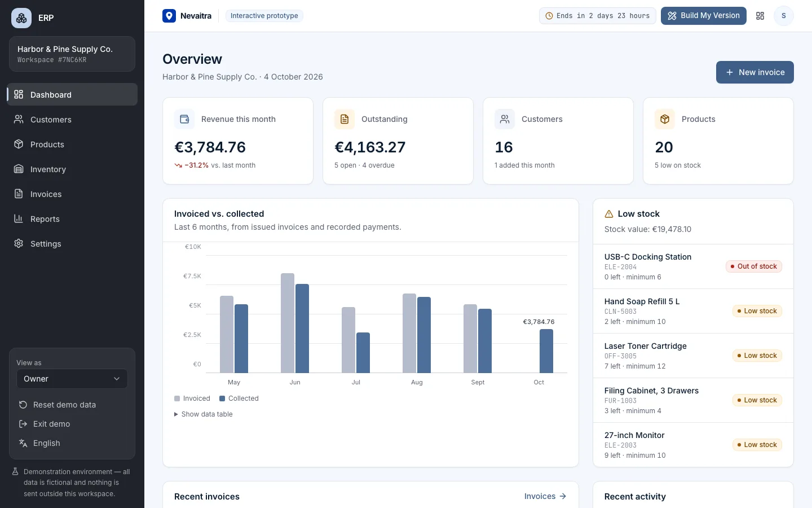This screenshot has height=508, width=812.
Task: Expand Show data table disclosure
Action: tap(204, 414)
